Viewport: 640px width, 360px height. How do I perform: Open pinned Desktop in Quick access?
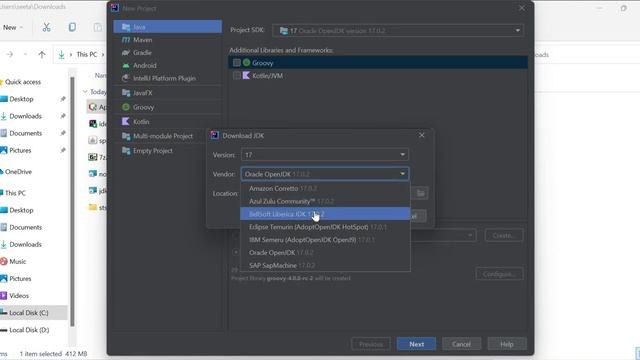coord(21,99)
